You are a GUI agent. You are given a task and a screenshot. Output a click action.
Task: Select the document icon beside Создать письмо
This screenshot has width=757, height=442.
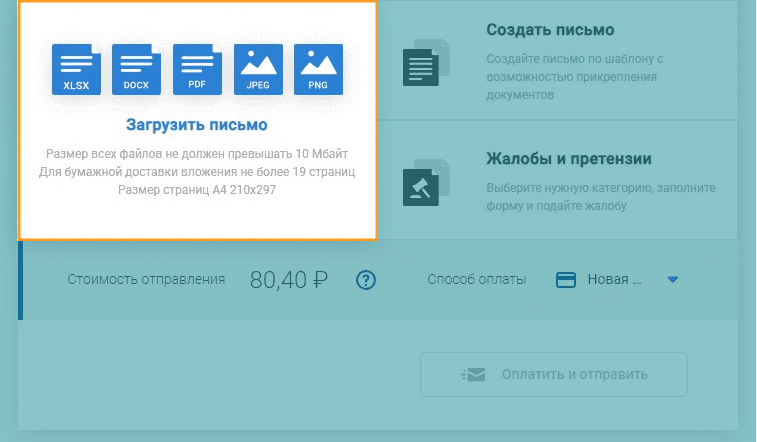(426, 63)
